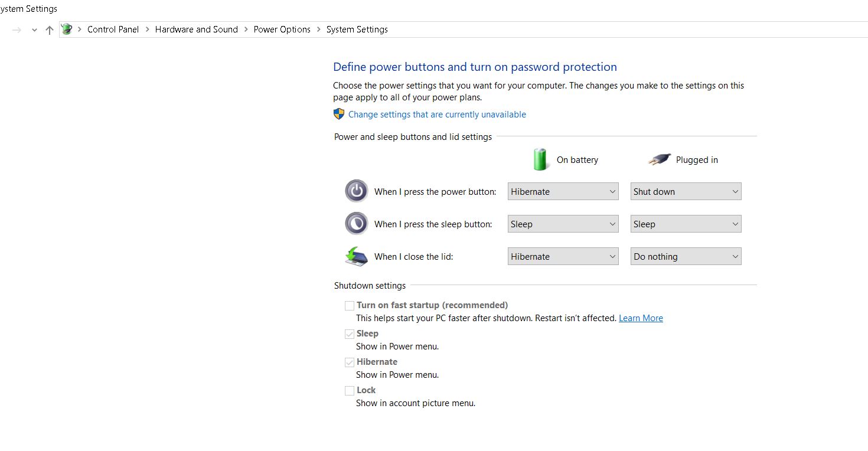Click Change settings that are currently unavailable

[x=437, y=115]
